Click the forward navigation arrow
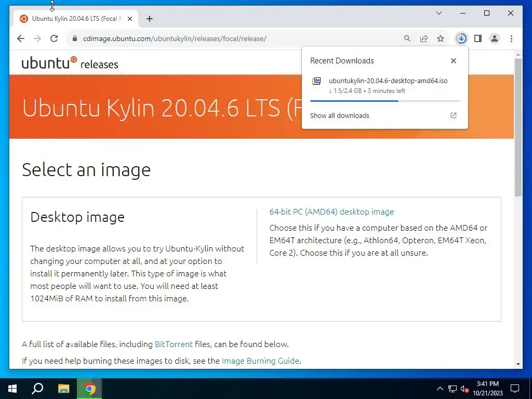 37,38
